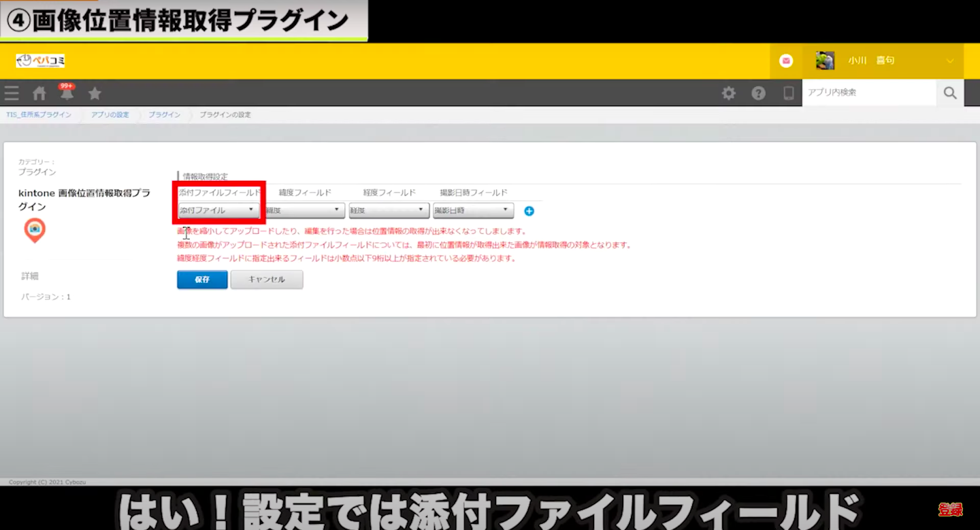
Task: Expand the user account menu chevron
Action: (950, 61)
